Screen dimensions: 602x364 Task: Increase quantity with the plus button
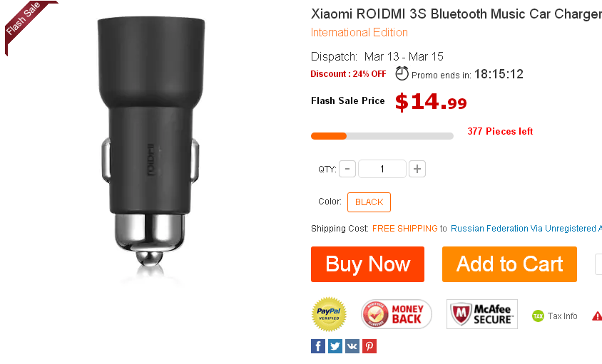click(417, 169)
